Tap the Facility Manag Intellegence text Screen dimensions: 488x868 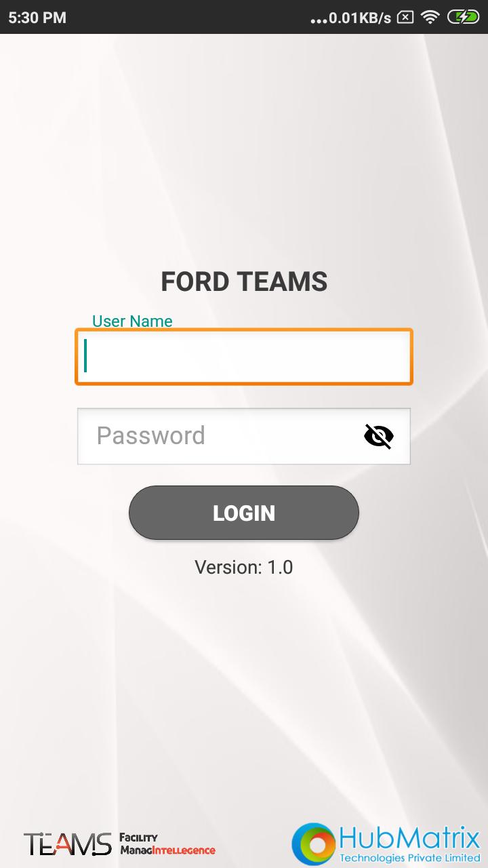tap(167, 844)
